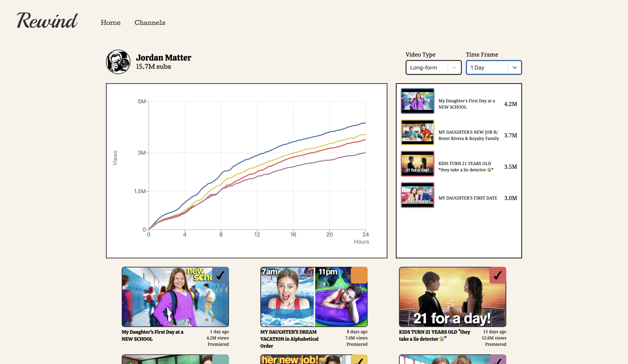Click the 3.5M view count in list
Screen dimensions: 628x364
511,167
